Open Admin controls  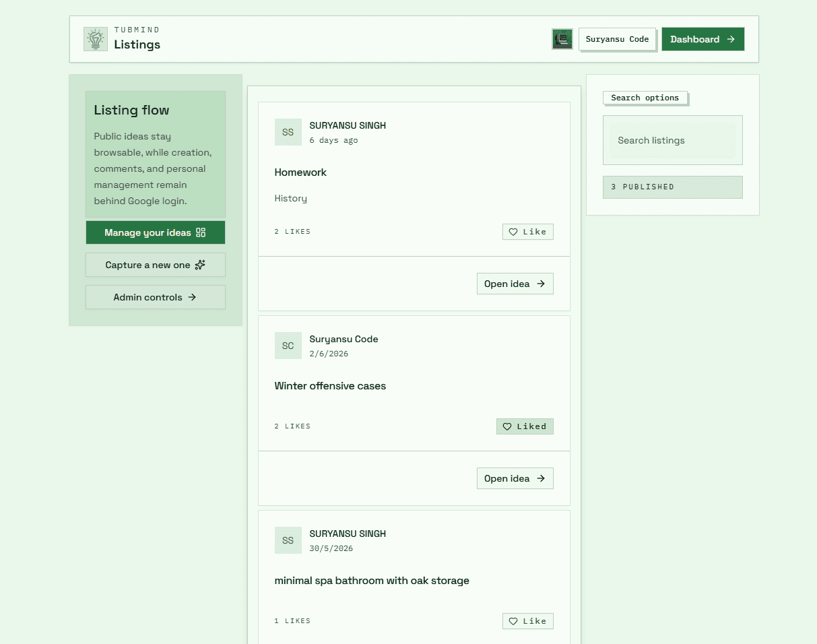tap(156, 297)
